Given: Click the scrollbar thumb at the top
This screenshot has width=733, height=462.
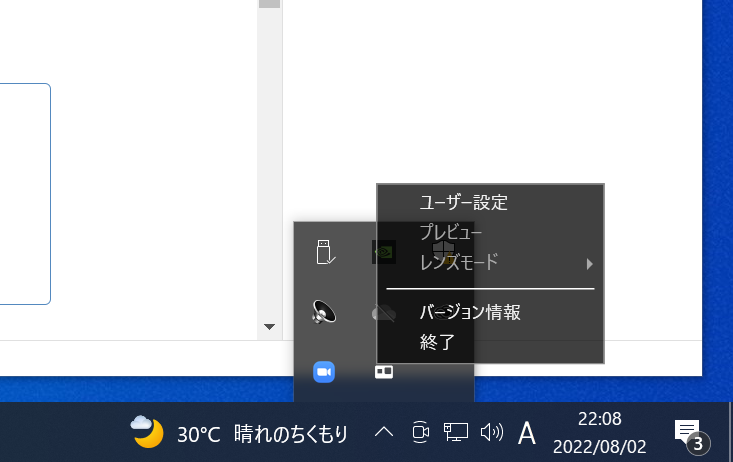Looking at the screenshot, I should [x=269, y=4].
